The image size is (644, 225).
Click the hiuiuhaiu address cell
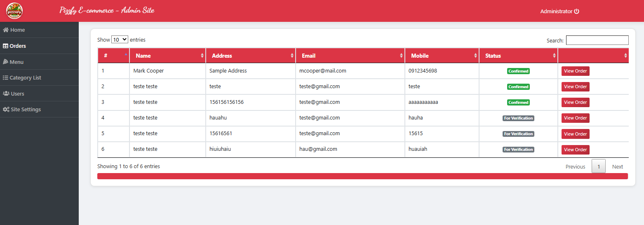[250, 149]
